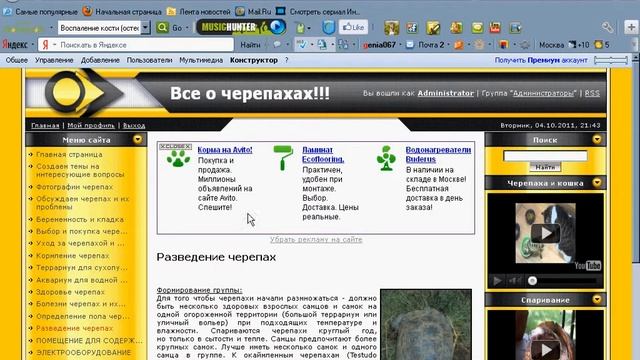Screen dimensions: 640x360
Task: Open Кормление черепах menu item
Action: pyautogui.click(x=73, y=256)
